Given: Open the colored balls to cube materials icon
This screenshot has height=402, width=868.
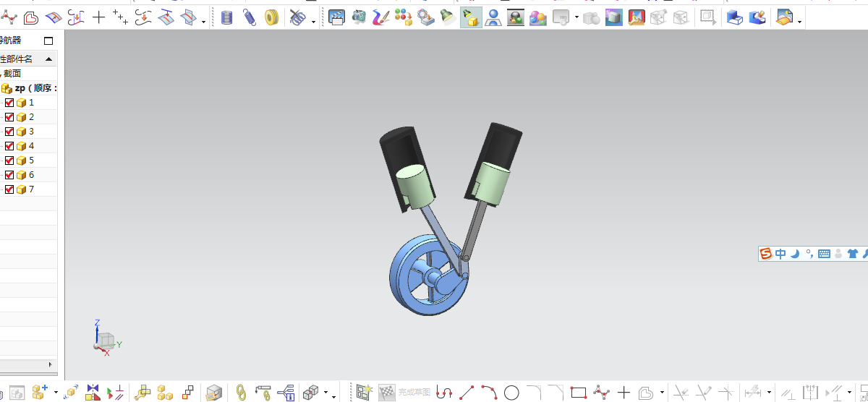Looking at the screenshot, I should pos(404,17).
